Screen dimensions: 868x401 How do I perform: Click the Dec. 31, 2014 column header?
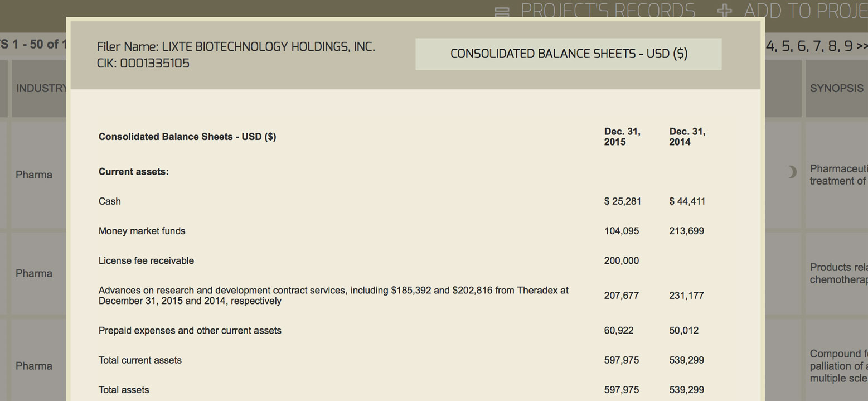coord(687,137)
